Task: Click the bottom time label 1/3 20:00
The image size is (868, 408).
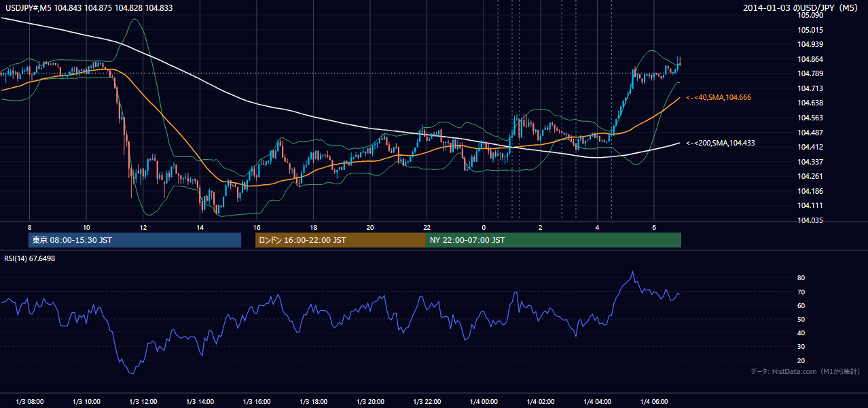Action: [369, 402]
